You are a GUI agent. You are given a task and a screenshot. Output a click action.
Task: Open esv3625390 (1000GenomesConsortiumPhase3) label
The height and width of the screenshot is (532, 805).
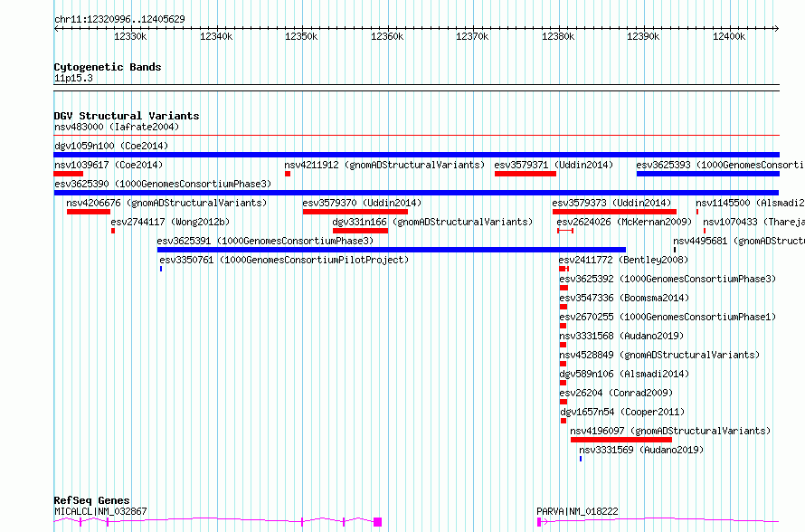point(163,184)
